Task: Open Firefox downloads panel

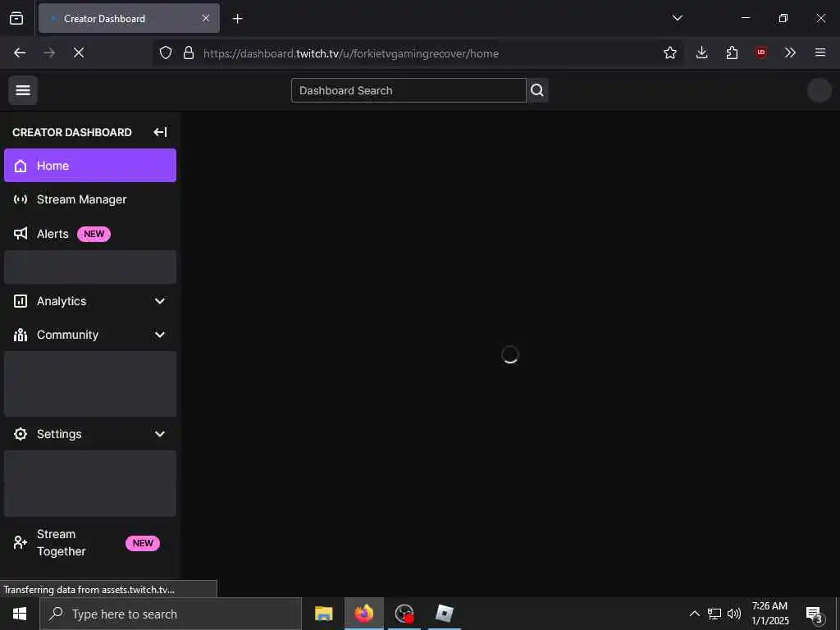Action: click(x=702, y=52)
